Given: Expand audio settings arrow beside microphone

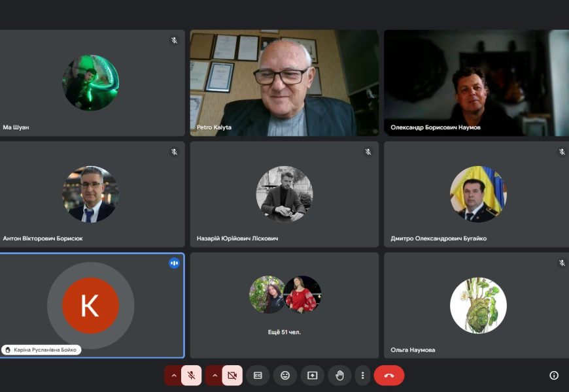Looking at the screenshot, I should pos(173,376).
